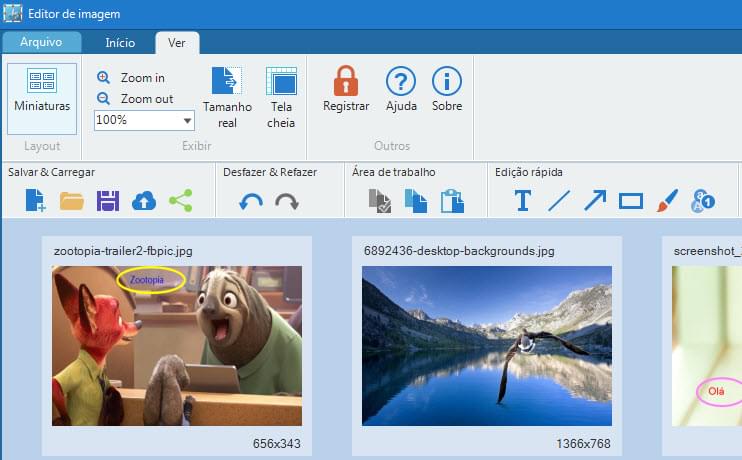
Task: Save with the floppy disk icon
Action: point(108,201)
